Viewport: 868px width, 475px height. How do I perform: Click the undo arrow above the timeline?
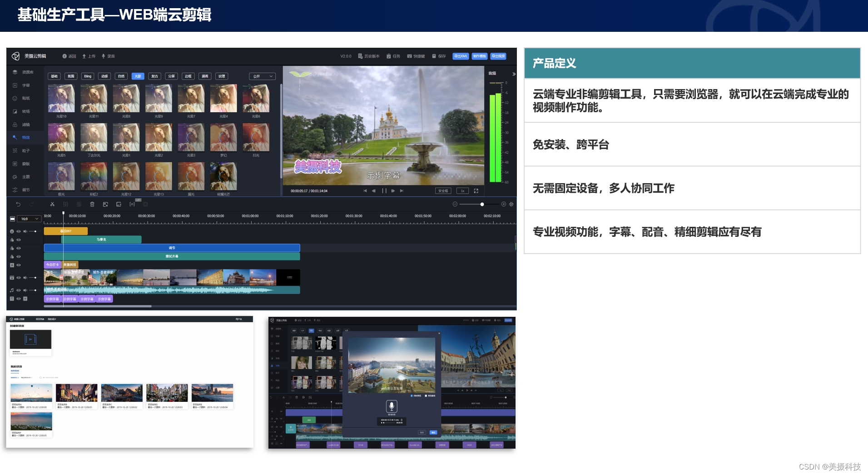tap(18, 205)
